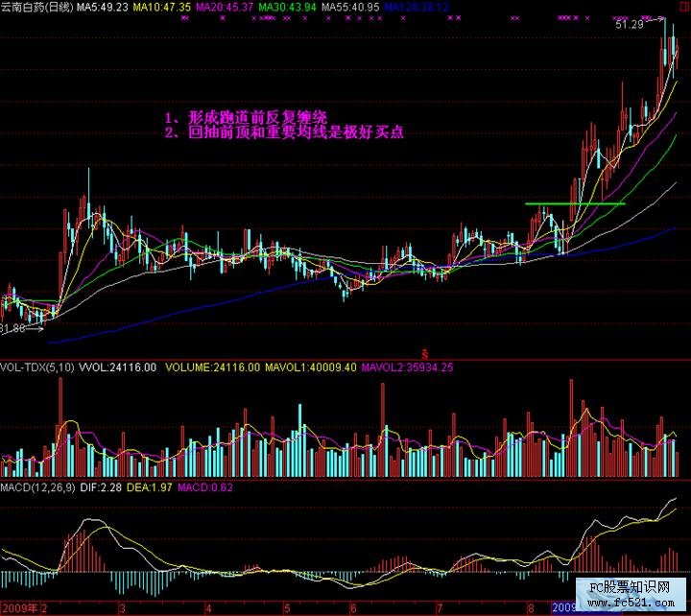Click the MA55:40.95 moving average label
This screenshot has width=691, height=616.
[x=350, y=7]
